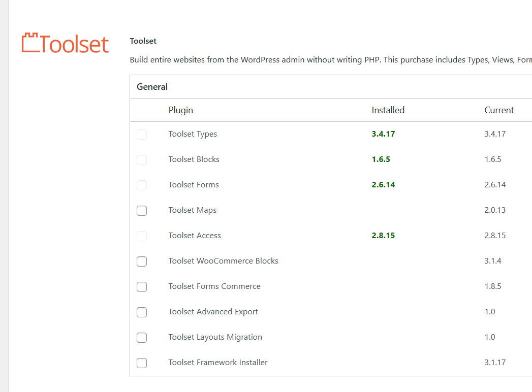This screenshot has width=532, height=392.
Task: Enable the Toolset WooCommerce Blocks checkbox
Action: (x=142, y=262)
